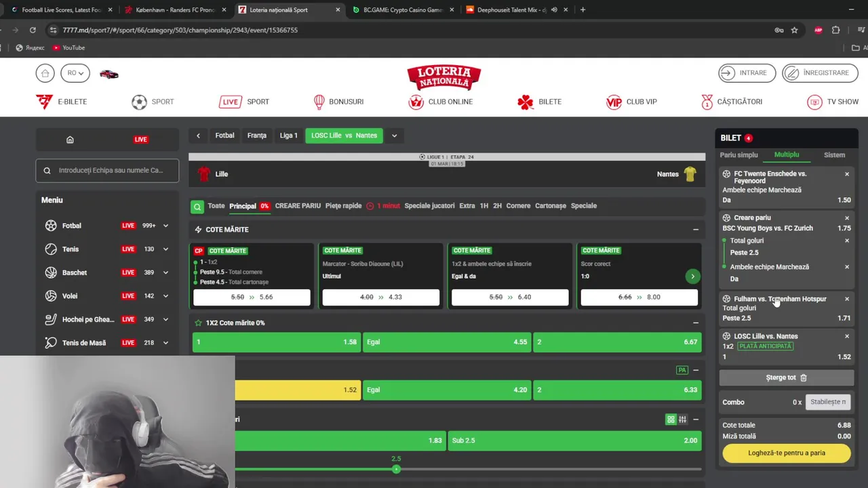This screenshot has width=868, height=488.
Task: Switch to the Sistem bet tab
Action: [x=834, y=155]
